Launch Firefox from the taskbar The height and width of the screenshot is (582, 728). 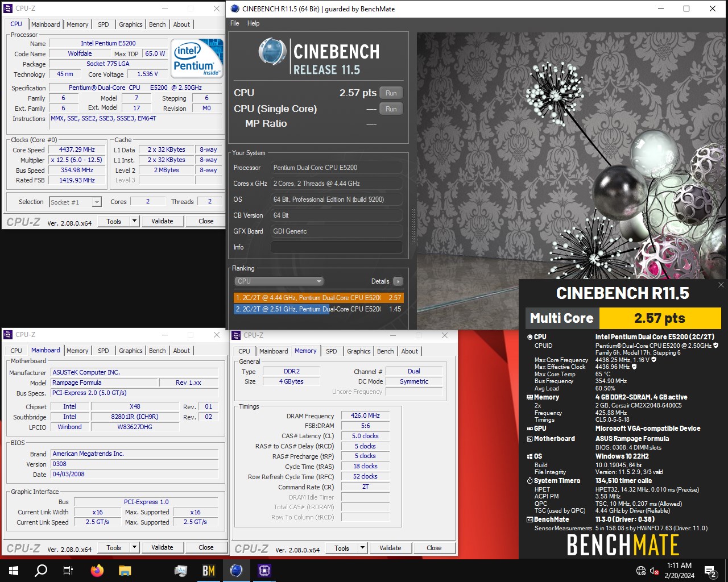point(97,570)
